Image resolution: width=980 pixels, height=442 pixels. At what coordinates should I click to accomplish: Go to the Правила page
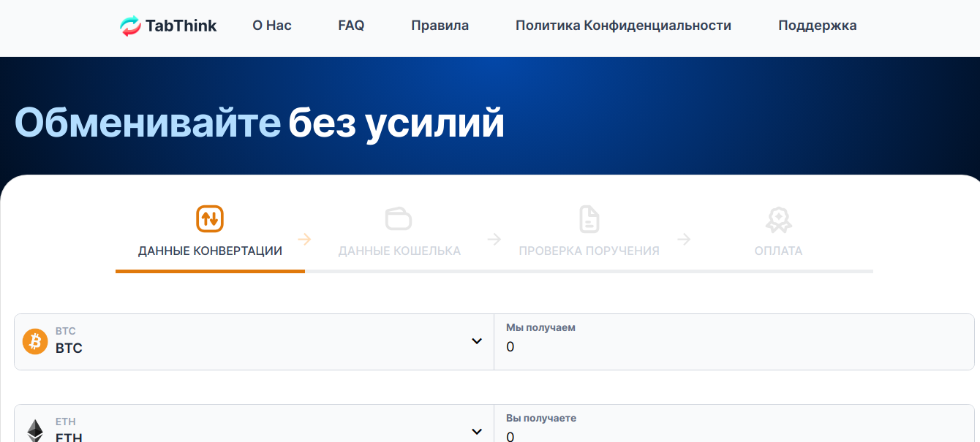point(440,26)
